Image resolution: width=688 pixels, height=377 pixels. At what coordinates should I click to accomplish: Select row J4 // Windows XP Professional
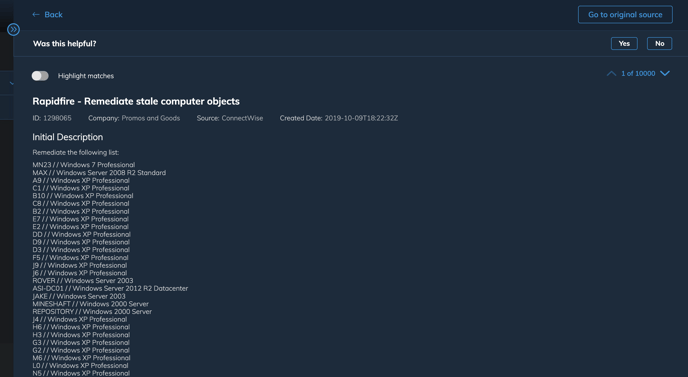pyautogui.click(x=80, y=320)
